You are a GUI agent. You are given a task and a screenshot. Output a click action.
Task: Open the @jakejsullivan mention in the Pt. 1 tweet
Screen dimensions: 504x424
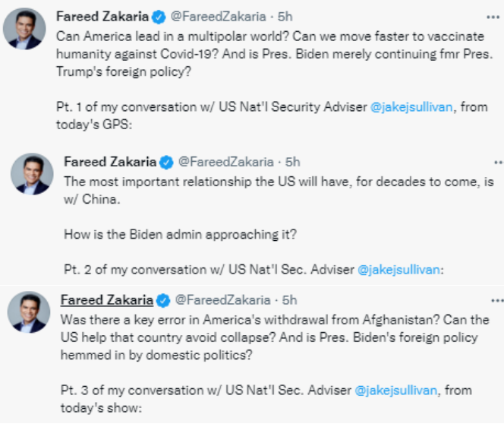coord(412,107)
